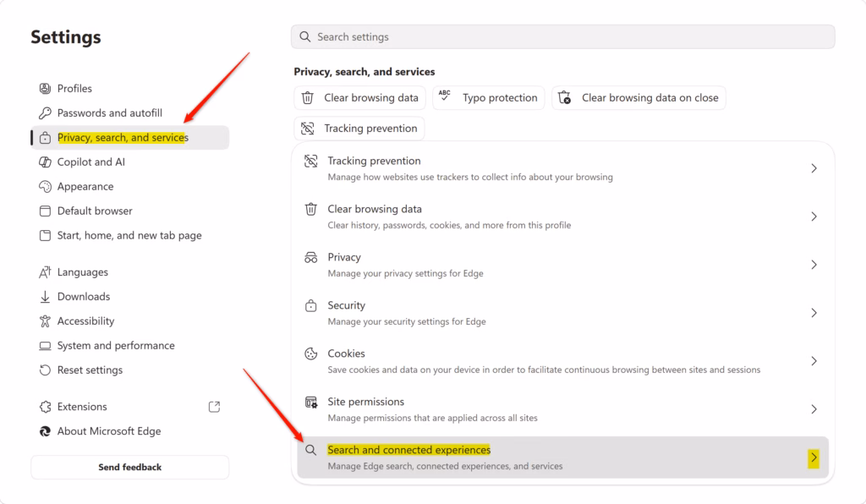Expand Clear browsing data row chevron
Image resolution: width=866 pixels, height=504 pixels.
coord(814,216)
